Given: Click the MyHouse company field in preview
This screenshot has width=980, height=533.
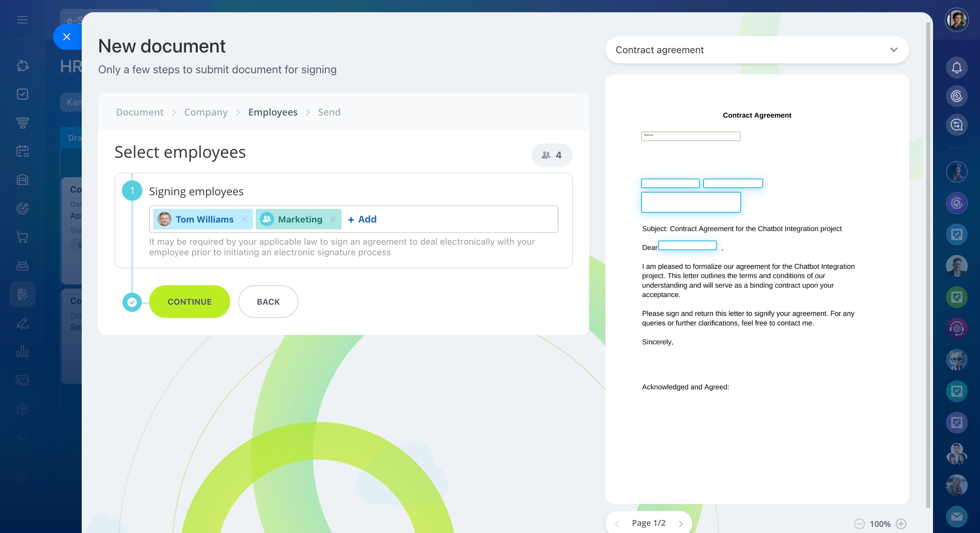Looking at the screenshot, I should 691,136.
